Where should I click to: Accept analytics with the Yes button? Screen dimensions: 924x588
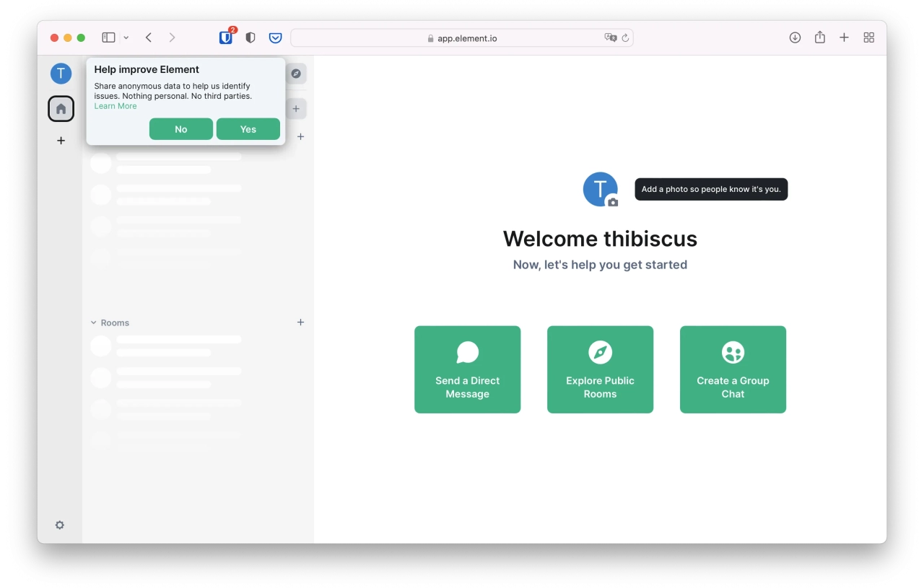point(248,129)
